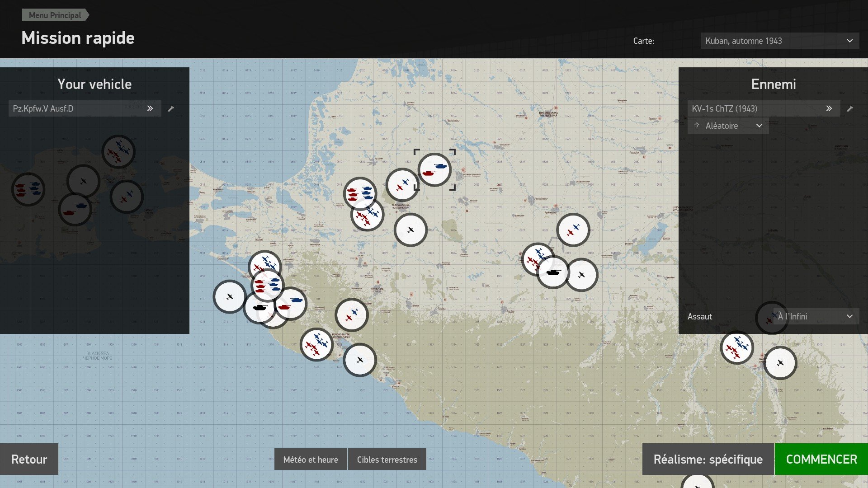
Task: Click the Réalisme: spécifique button
Action: [708, 459]
